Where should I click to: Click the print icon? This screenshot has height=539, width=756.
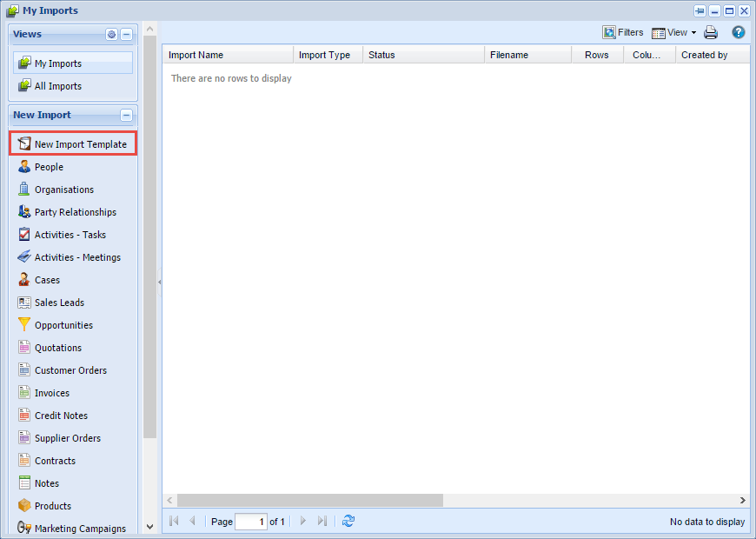[x=711, y=32]
